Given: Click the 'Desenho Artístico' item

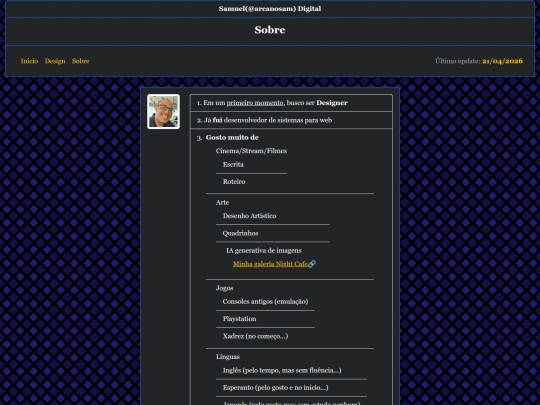Looking at the screenshot, I should point(249,216).
